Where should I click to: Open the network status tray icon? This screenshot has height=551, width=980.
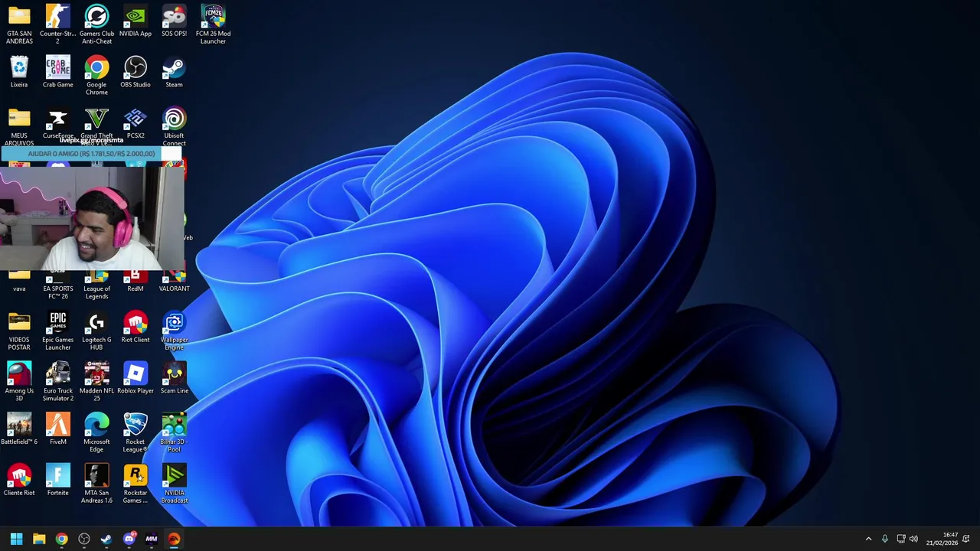click(x=901, y=539)
